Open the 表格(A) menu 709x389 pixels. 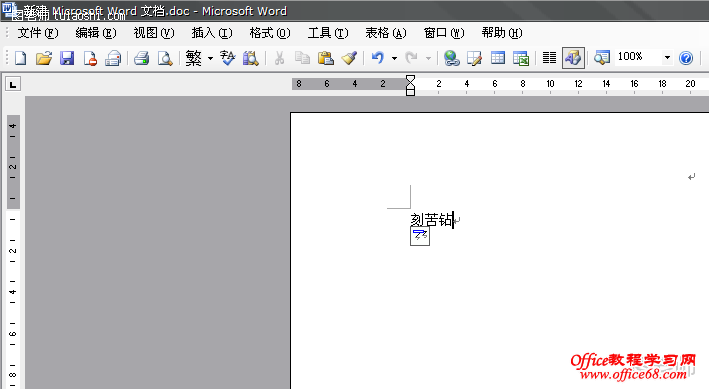point(386,33)
